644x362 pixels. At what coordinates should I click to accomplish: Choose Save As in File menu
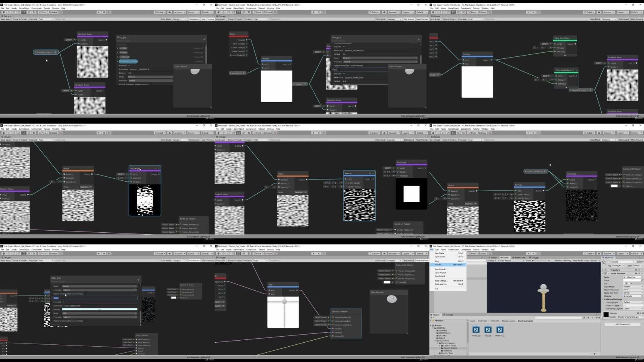click(x=448, y=265)
